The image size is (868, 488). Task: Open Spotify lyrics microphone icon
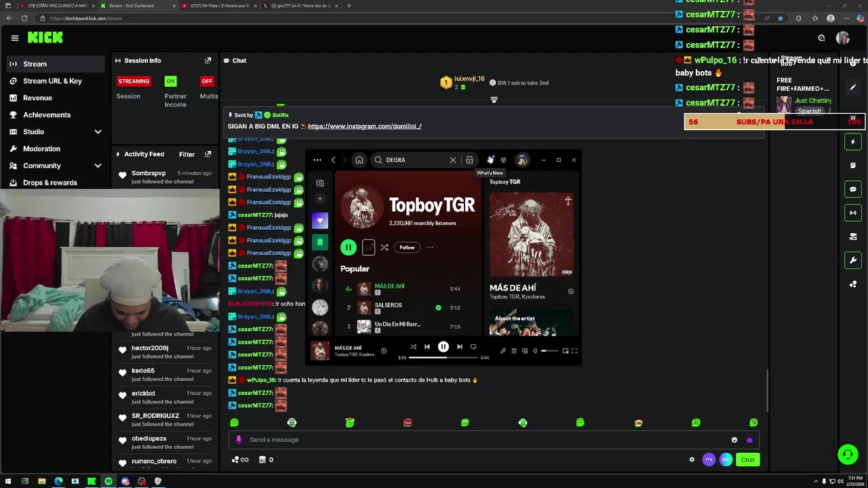click(503, 351)
